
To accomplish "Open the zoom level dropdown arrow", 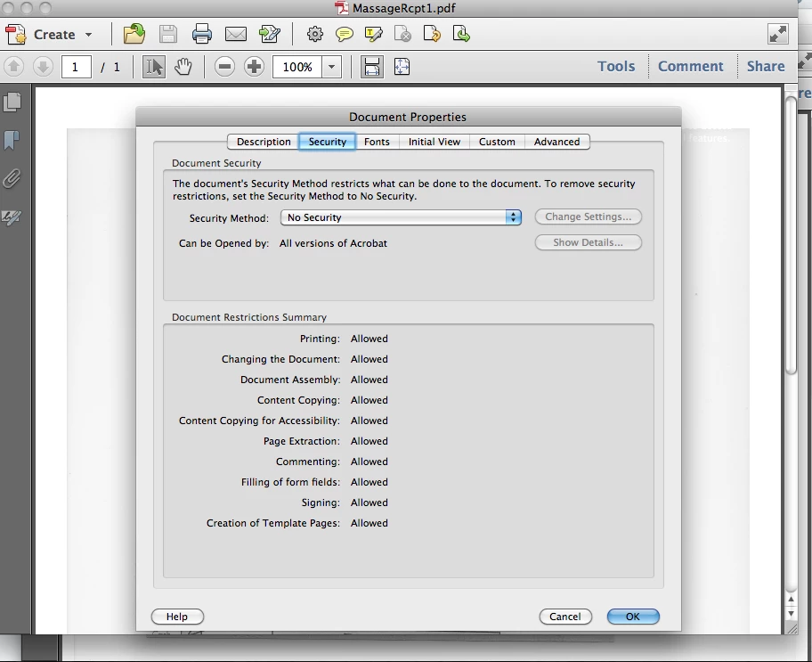I will coord(331,67).
